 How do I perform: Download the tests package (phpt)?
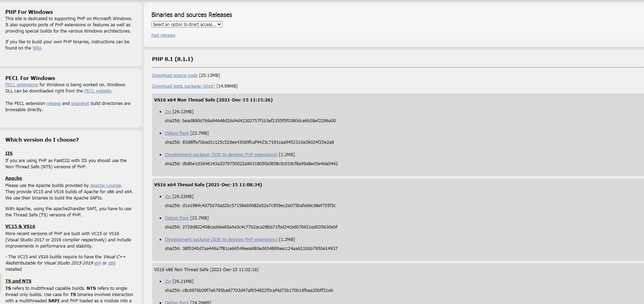point(183,86)
